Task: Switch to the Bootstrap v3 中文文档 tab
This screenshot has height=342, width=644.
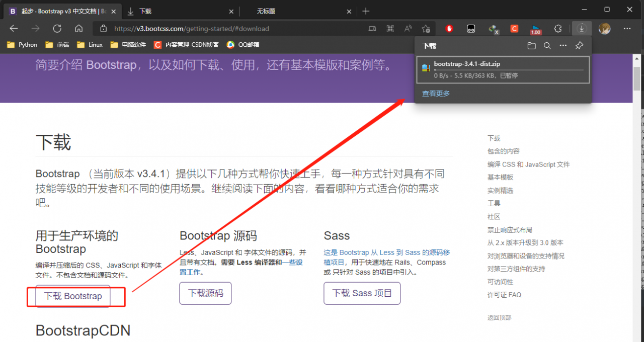Action: (61, 11)
